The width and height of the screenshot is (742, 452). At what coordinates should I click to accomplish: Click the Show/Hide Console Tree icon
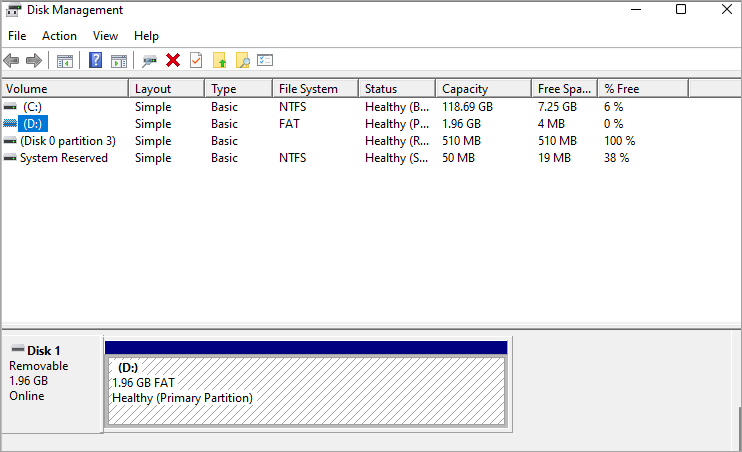coord(64,61)
